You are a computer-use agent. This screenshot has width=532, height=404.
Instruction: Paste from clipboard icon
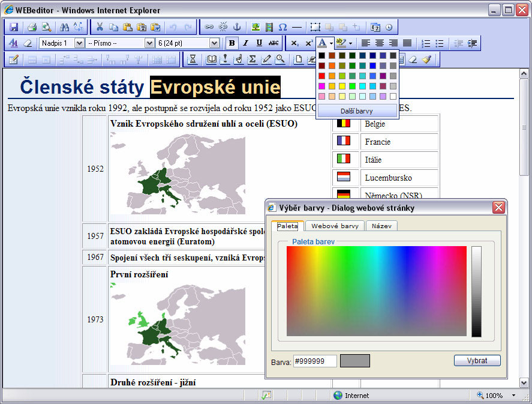point(127,27)
